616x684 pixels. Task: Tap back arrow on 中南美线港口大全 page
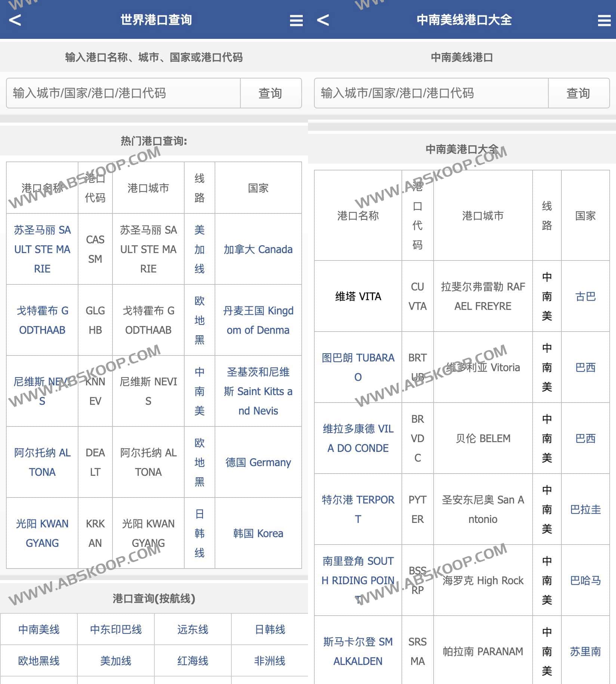[323, 20]
